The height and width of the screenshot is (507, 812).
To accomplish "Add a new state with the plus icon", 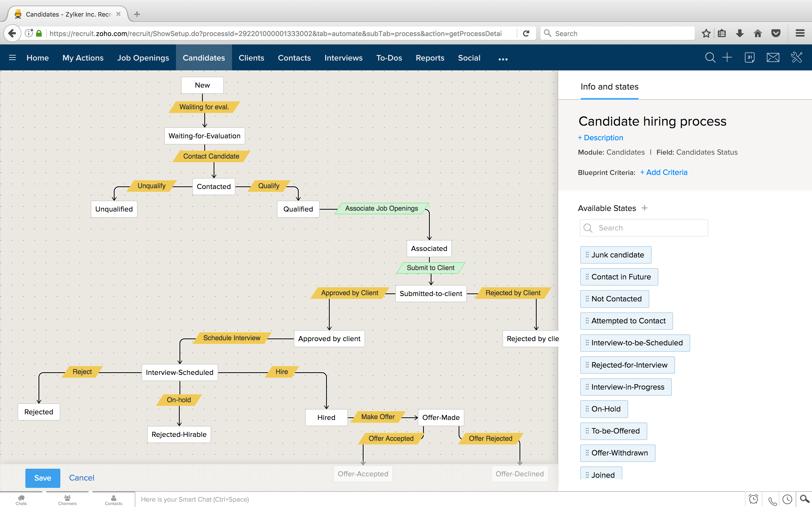I will point(644,208).
